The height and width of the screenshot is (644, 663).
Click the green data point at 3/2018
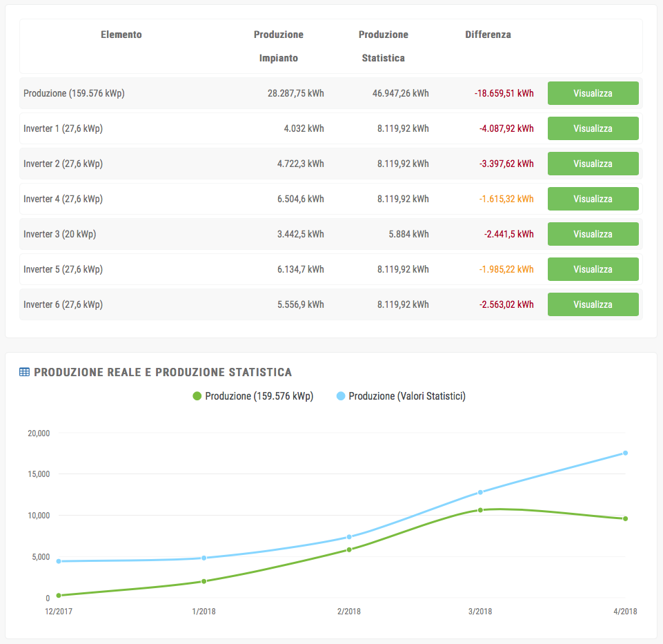pyautogui.click(x=480, y=510)
